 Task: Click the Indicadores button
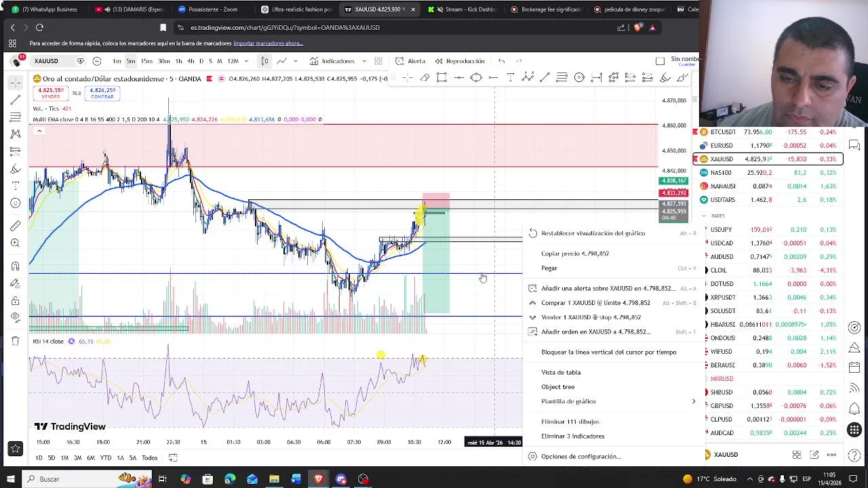coord(332,61)
